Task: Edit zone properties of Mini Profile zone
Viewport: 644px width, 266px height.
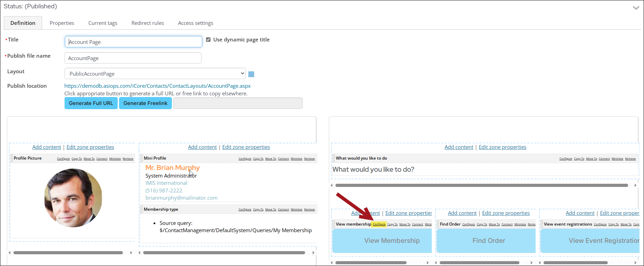Action: (x=246, y=147)
